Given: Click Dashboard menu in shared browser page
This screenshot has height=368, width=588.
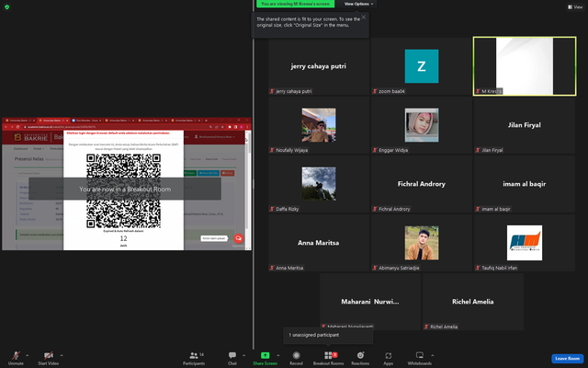Looking at the screenshot, I should click(x=20, y=149).
